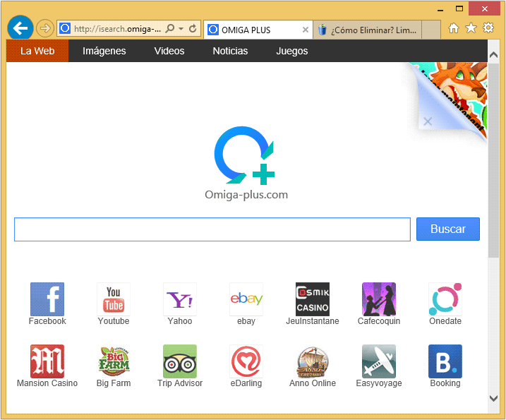This screenshot has height=420, width=506.
Task: Open the Osmik Casino JeuInstantane icon
Action: (313, 299)
